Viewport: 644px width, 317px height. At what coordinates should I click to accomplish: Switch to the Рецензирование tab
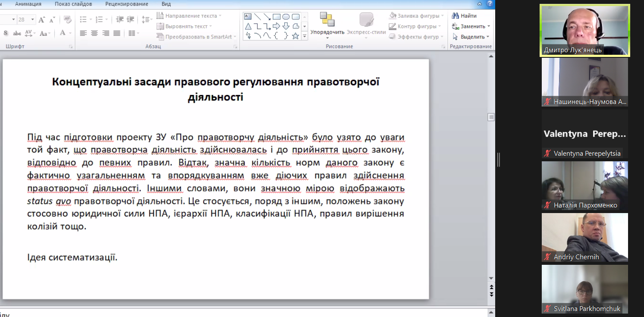click(126, 4)
